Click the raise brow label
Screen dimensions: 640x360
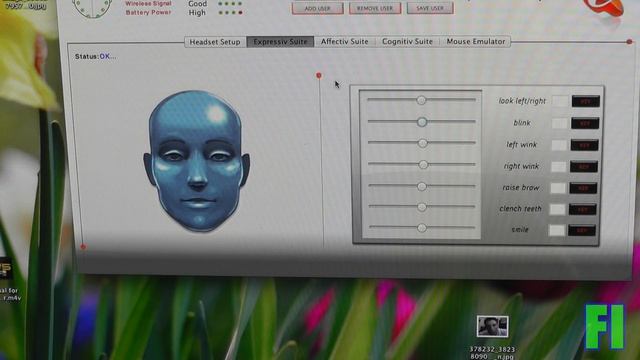(521, 188)
